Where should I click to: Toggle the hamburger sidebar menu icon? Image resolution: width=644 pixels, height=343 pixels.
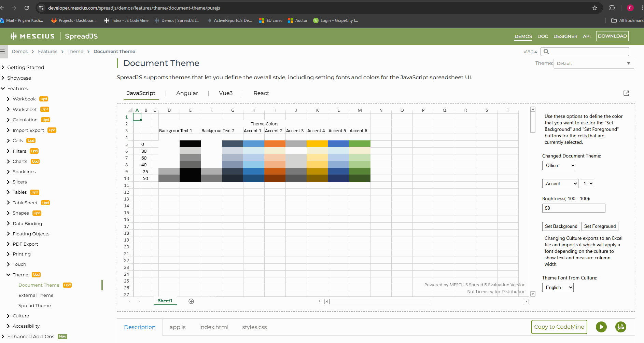[x=3, y=52]
